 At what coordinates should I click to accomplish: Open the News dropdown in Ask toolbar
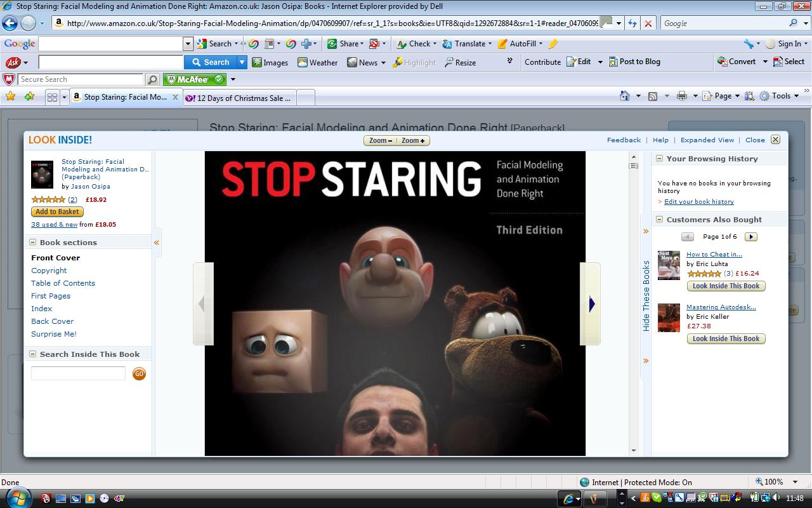coord(383,62)
